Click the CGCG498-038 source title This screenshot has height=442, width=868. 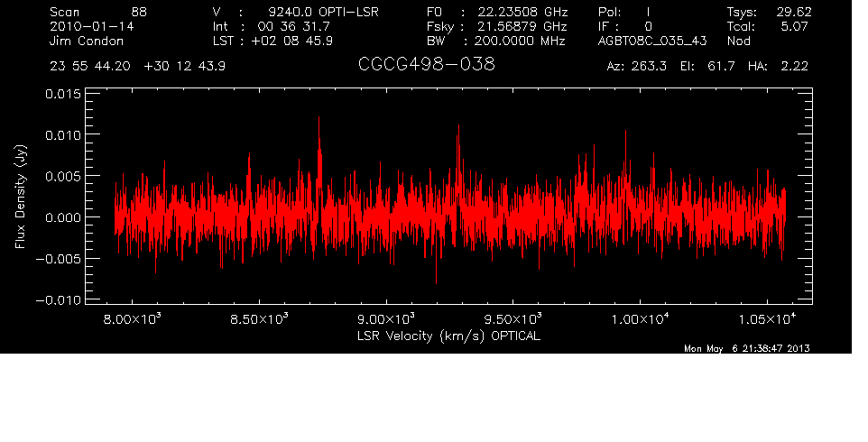click(x=426, y=66)
